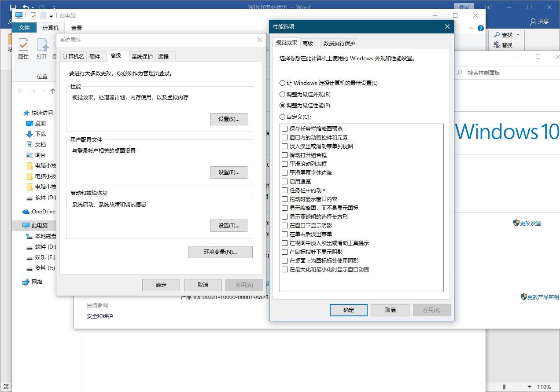Viewport: 560px width, 392px height.
Task: Open 更改产品密钥 link
Action: (539, 297)
